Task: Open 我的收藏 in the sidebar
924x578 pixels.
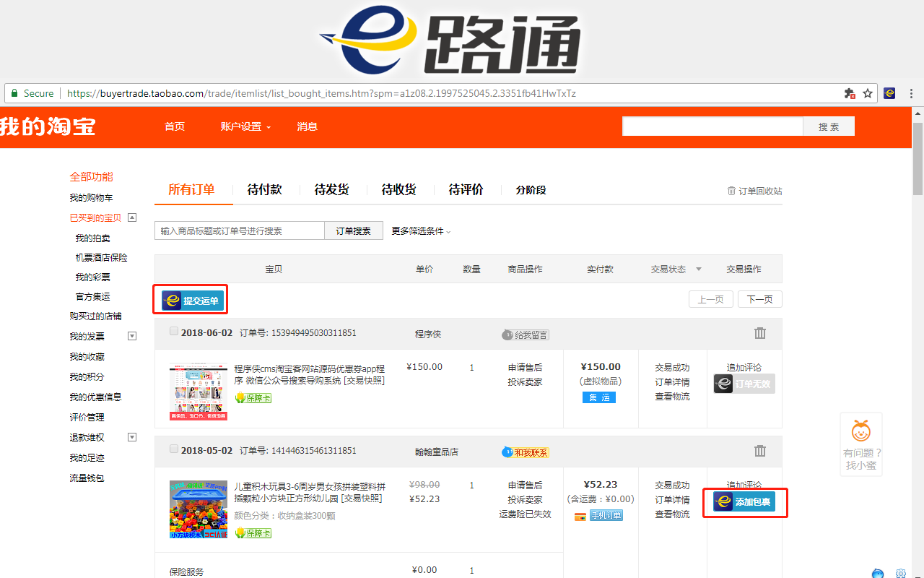Action: point(87,356)
